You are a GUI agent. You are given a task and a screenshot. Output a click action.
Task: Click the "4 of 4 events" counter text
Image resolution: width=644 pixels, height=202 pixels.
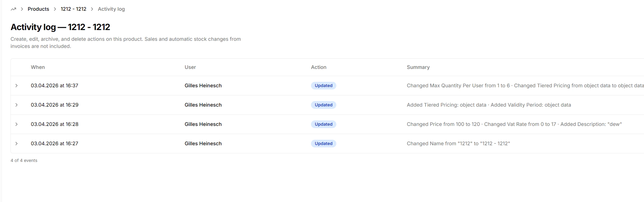24,161
